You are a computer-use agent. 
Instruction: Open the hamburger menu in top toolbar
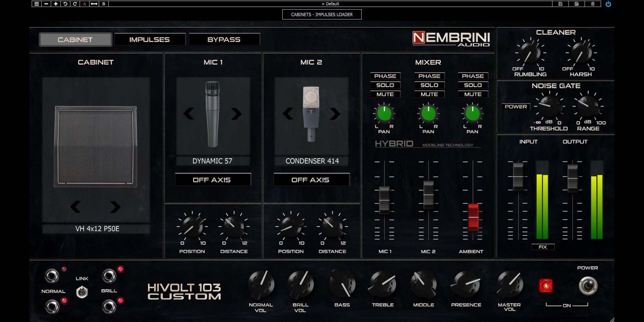click(36, 4)
